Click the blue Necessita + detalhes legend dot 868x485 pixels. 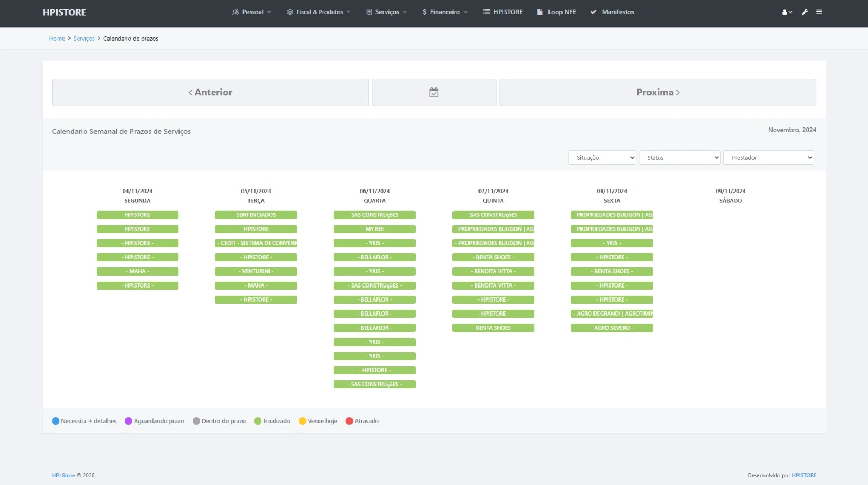(55, 421)
